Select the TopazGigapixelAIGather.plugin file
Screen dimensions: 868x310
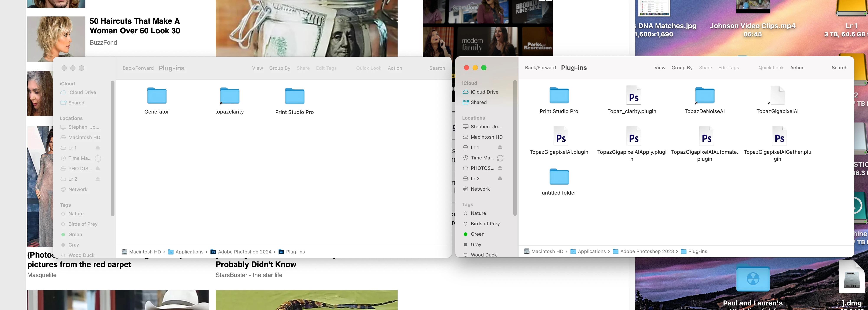tap(779, 137)
